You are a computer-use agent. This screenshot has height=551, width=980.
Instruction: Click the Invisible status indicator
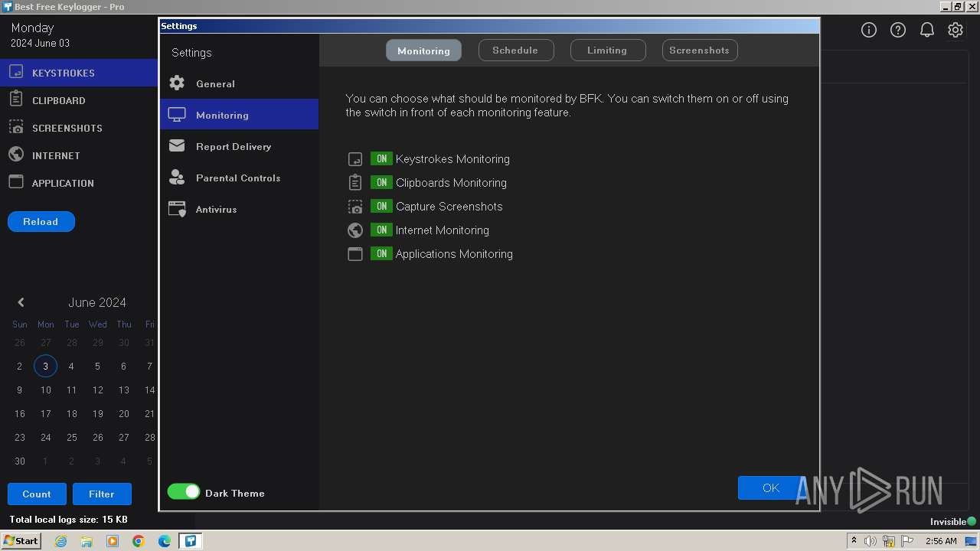coord(953,521)
